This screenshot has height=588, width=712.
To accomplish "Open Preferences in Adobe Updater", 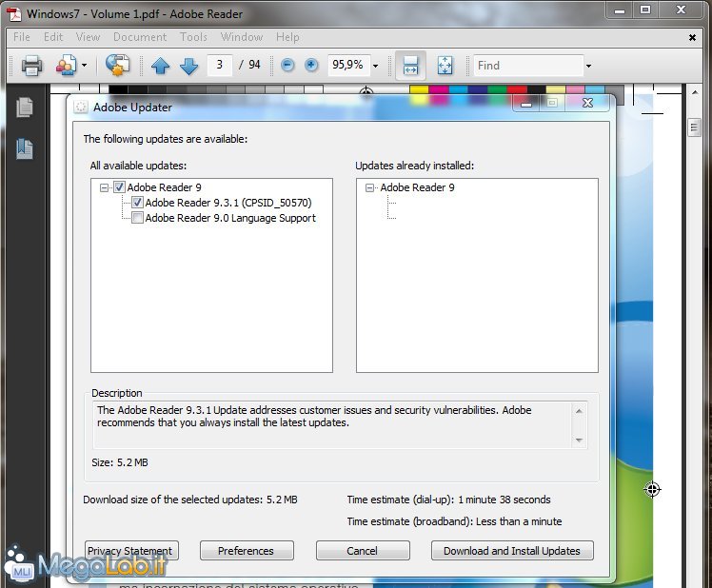I will (x=247, y=550).
